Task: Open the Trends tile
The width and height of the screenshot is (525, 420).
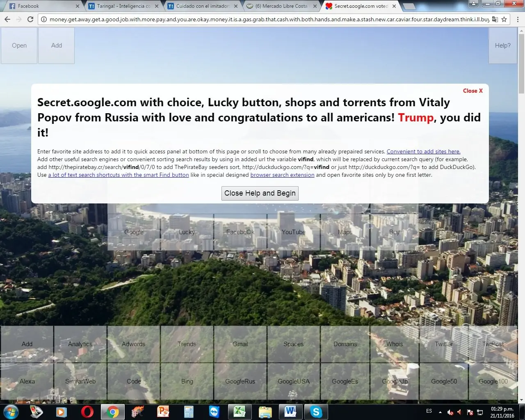Action: (187, 344)
